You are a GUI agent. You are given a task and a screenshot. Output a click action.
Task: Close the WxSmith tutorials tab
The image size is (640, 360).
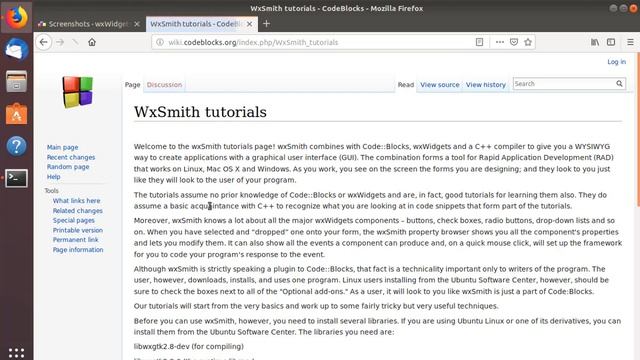(x=249, y=24)
